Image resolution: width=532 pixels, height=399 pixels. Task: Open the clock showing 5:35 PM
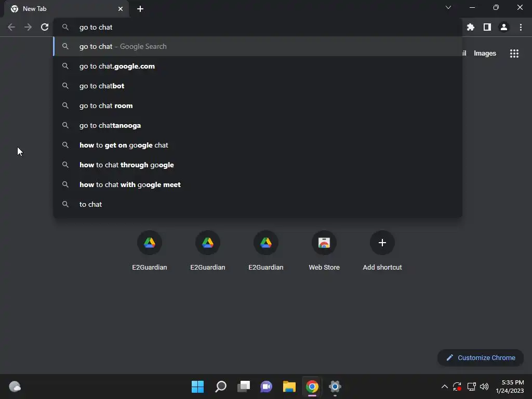pos(510,387)
